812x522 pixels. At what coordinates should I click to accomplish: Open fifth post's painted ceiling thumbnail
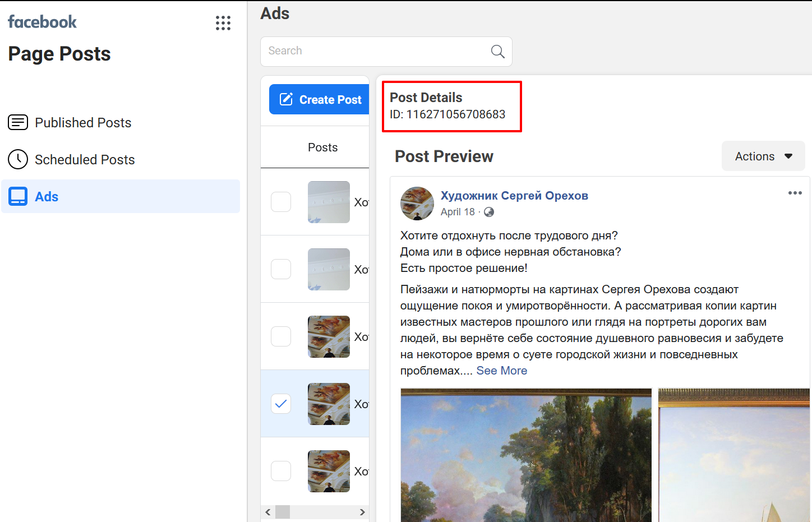[329, 471]
